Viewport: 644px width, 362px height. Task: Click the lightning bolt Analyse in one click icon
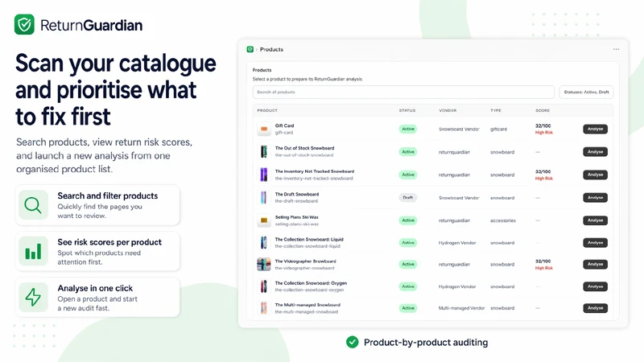click(x=33, y=297)
